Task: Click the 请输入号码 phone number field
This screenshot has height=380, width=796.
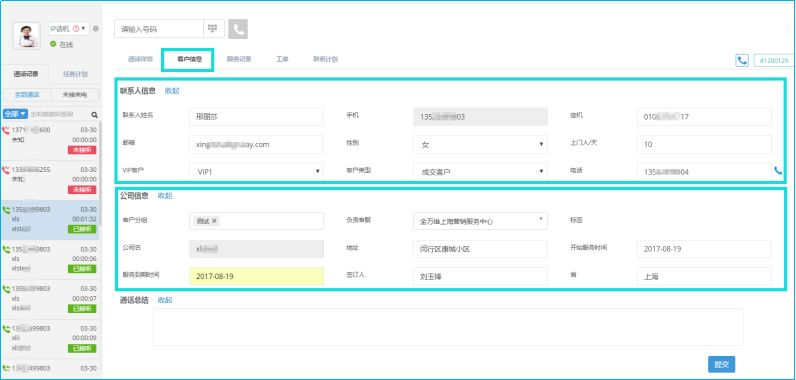Action: [x=159, y=29]
